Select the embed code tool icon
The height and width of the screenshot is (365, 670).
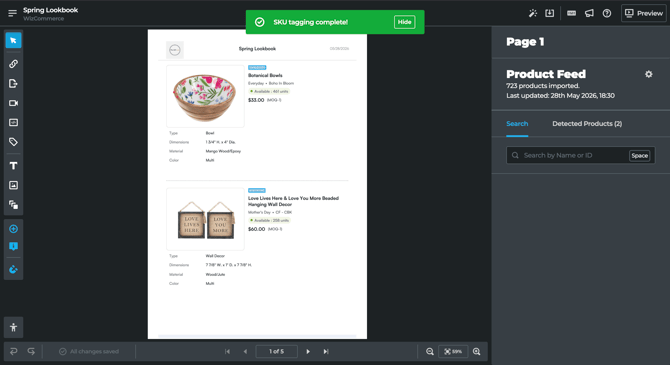tap(13, 122)
